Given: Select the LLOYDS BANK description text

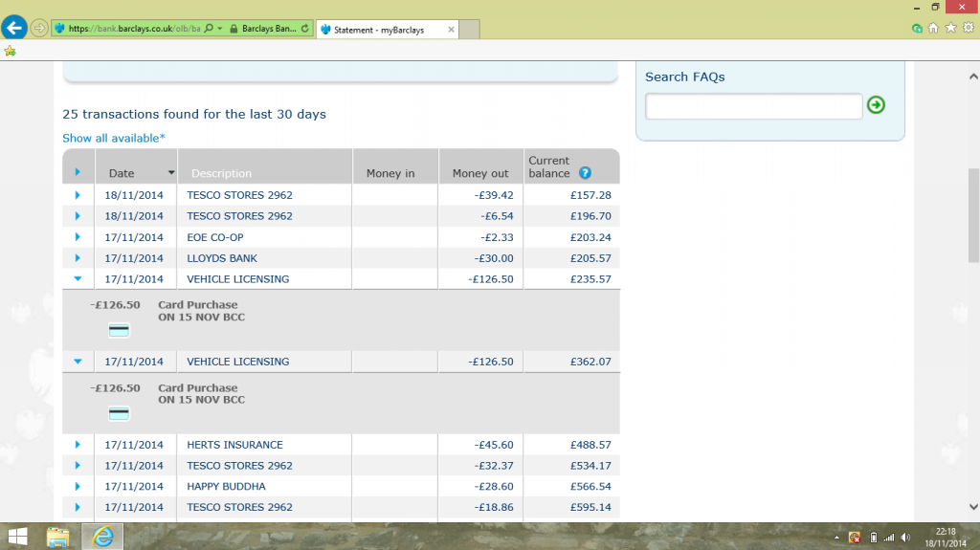Looking at the screenshot, I should (222, 258).
